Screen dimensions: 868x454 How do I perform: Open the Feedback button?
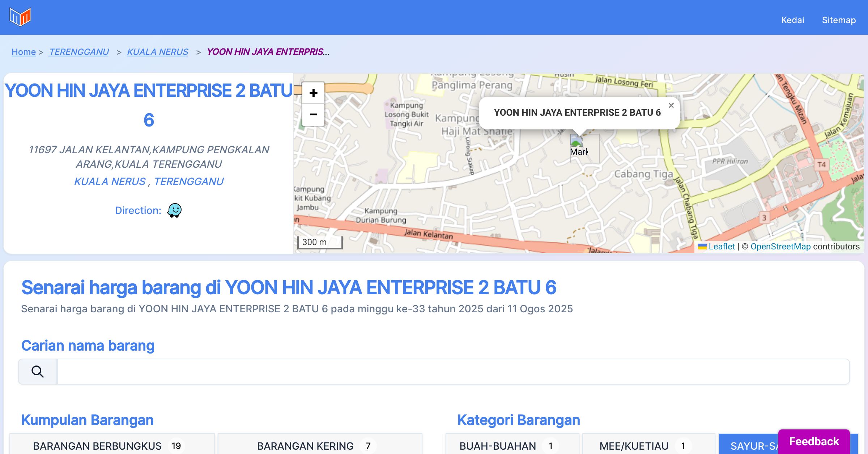click(814, 441)
